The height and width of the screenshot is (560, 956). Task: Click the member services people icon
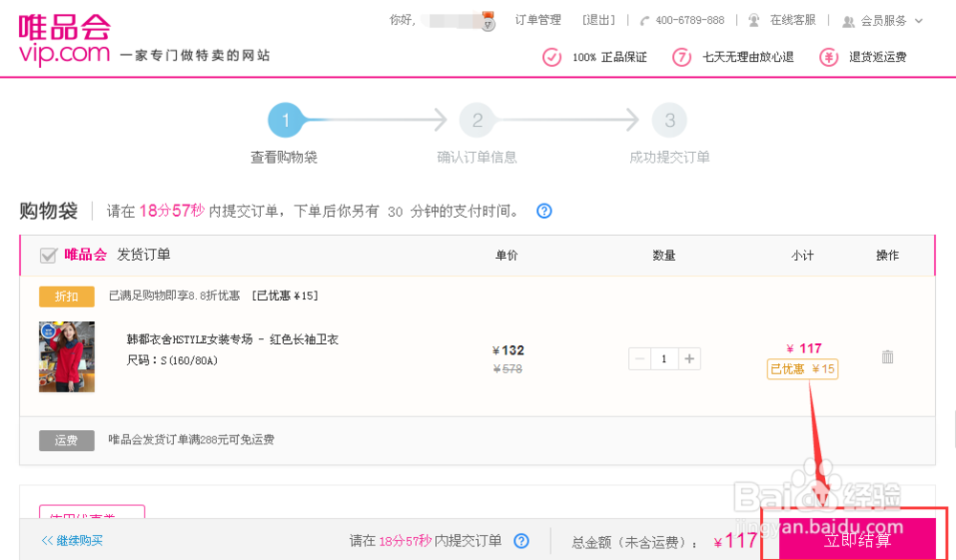(848, 21)
